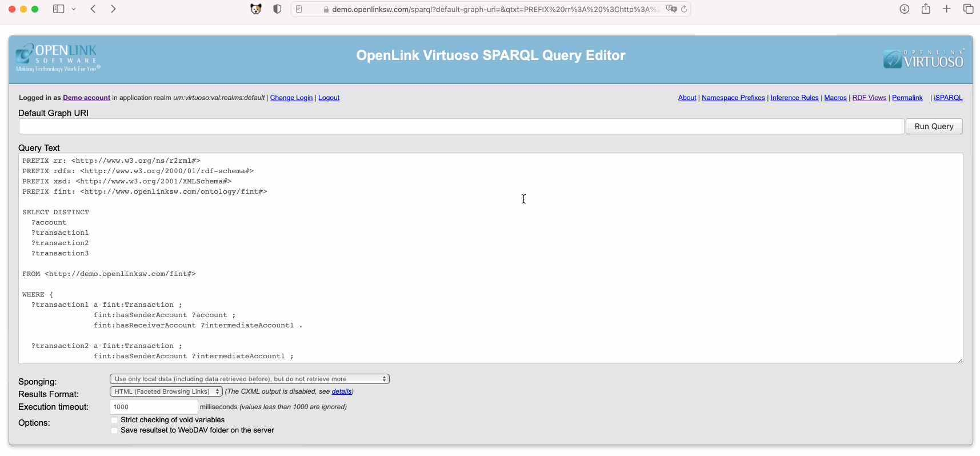Toggle Safari sidebar icon
Viewport: 980px width, 456px height.
tap(58, 9)
